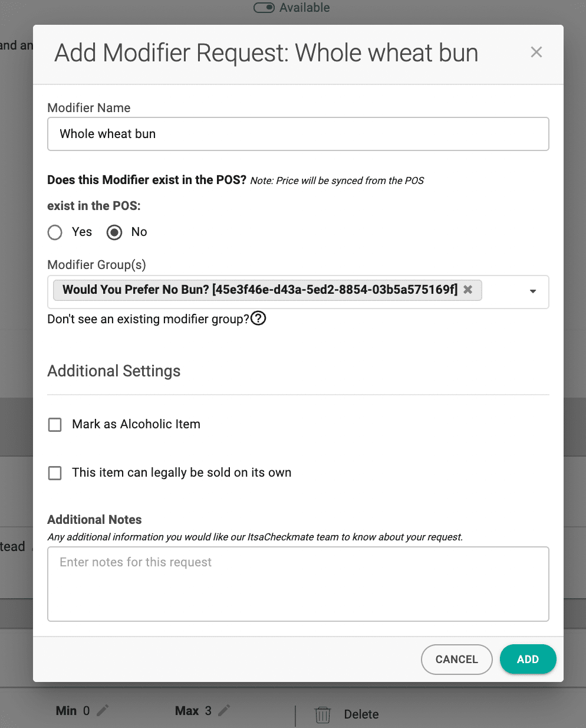The width and height of the screenshot is (586, 728).
Task: Click the 'Don't see an existing modifier group?' text
Action: point(148,319)
